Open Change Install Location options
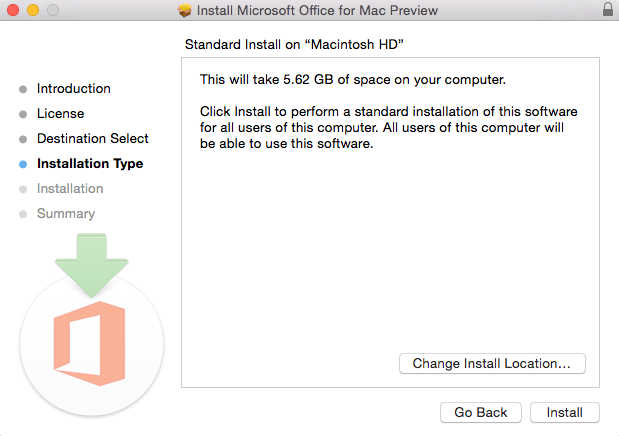619x436 pixels. click(492, 364)
